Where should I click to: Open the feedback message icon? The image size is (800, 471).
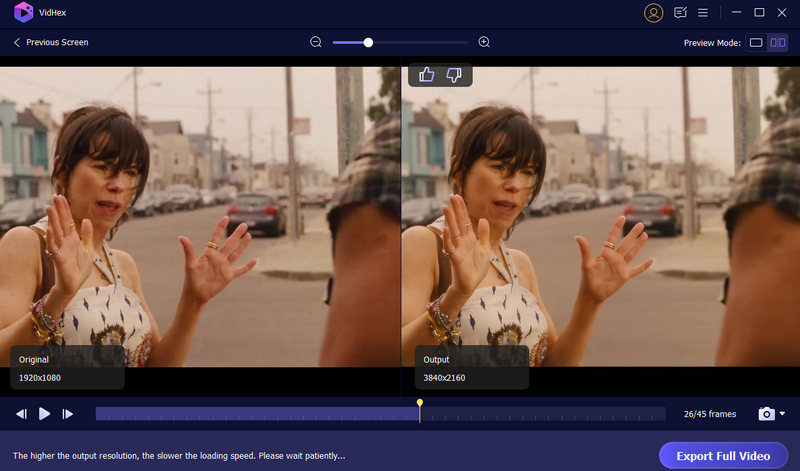(x=681, y=13)
